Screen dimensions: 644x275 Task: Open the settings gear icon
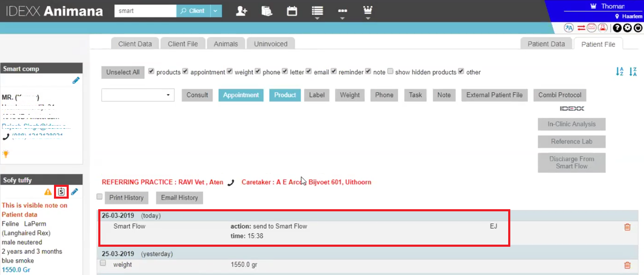coord(628,28)
